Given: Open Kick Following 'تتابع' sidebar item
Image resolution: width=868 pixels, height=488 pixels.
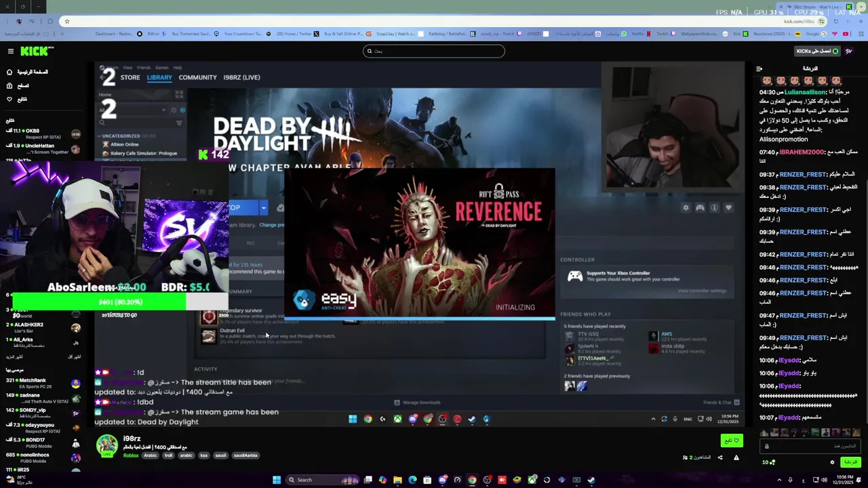Looking at the screenshot, I should click(x=17, y=99).
